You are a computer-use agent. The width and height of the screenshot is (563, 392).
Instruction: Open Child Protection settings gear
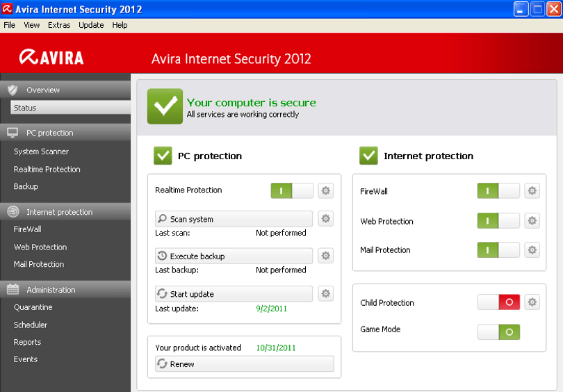[532, 302]
